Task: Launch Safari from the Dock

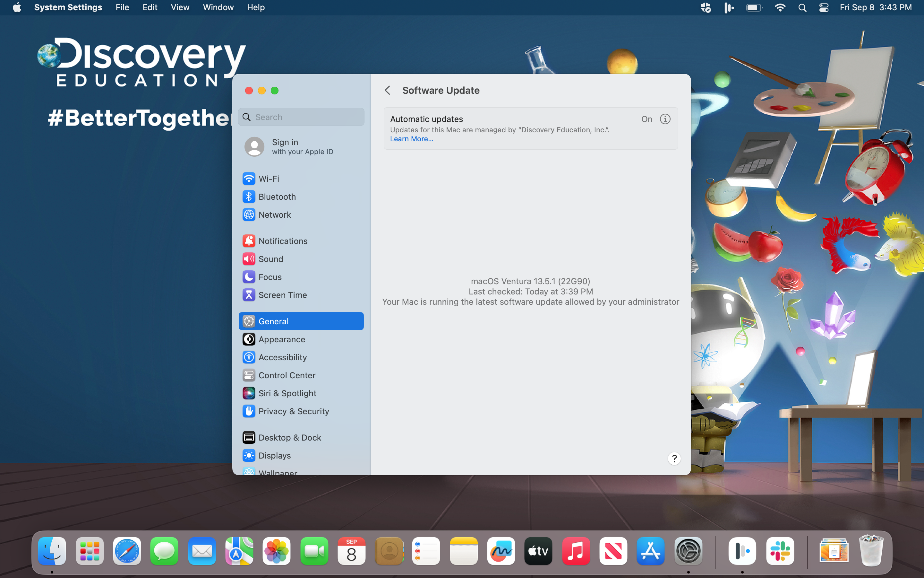Action: pyautogui.click(x=127, y=551)
